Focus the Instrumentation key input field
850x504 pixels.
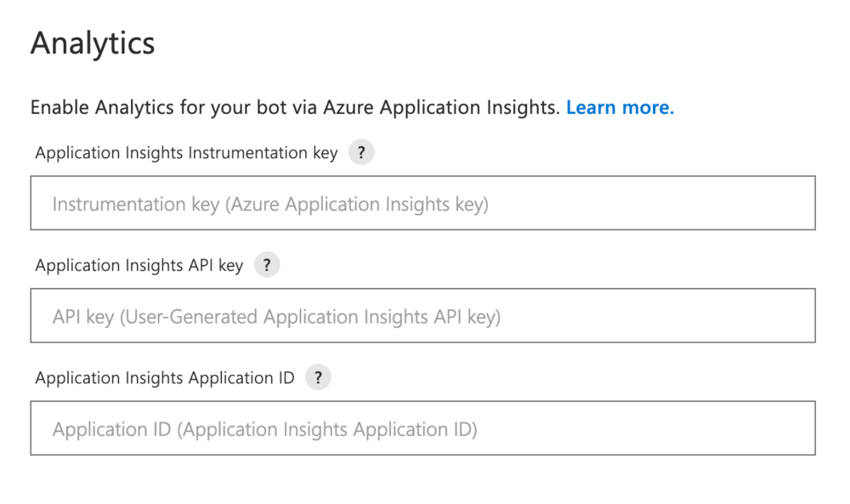click(x=422, y=203)
